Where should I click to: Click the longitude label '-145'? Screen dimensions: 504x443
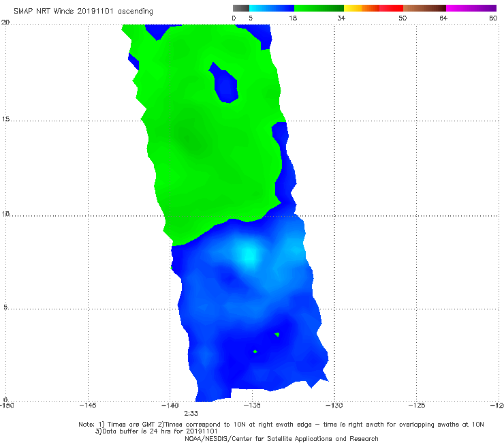pyautogui.click(x=88, y=406)
